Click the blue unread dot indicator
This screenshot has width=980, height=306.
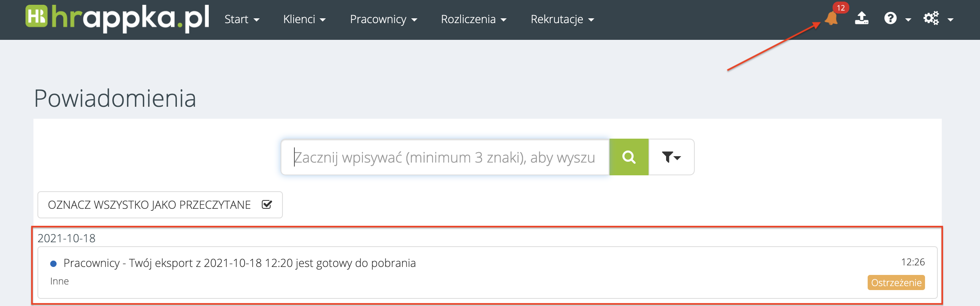pyautogui.click(x=53, y=263)
